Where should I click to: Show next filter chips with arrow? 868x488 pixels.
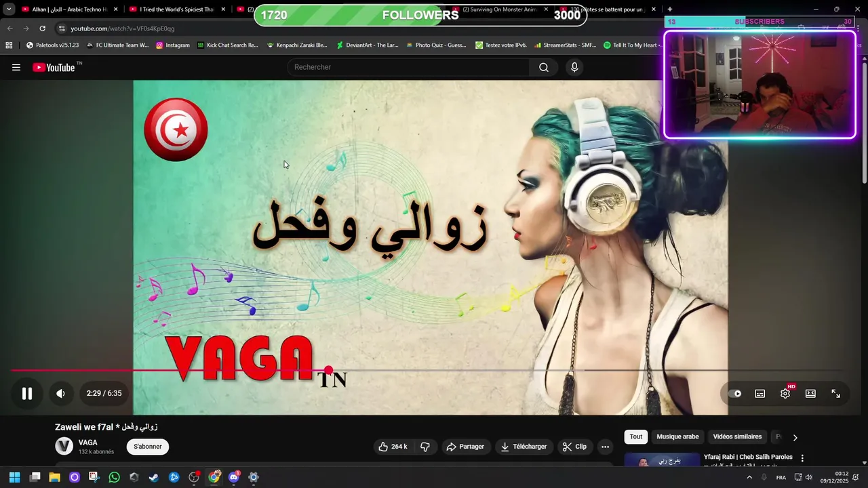795,438
